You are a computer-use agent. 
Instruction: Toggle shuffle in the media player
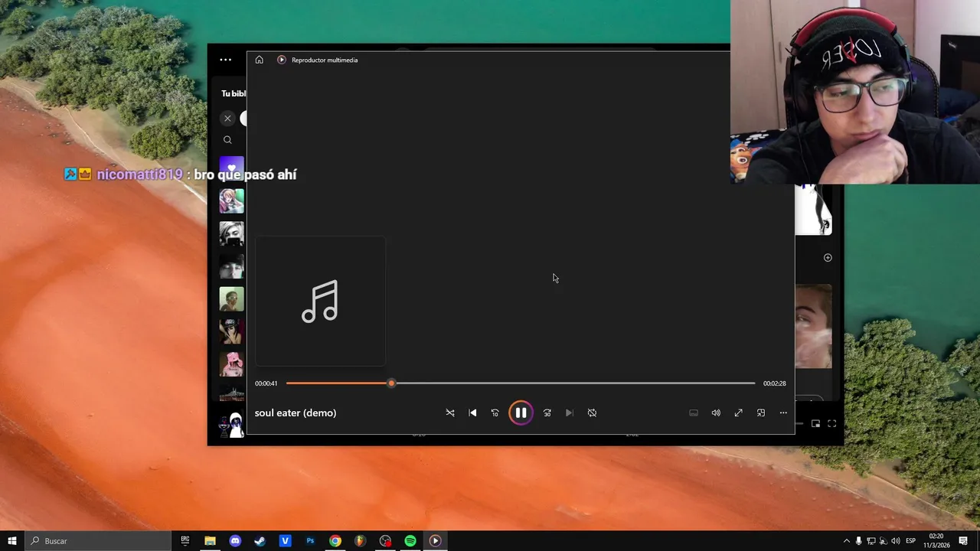click(x=450, y=412)
